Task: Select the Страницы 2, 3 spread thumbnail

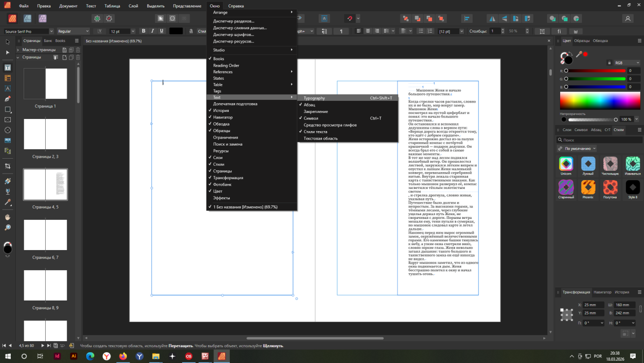Action: click(x=45, y=134)
